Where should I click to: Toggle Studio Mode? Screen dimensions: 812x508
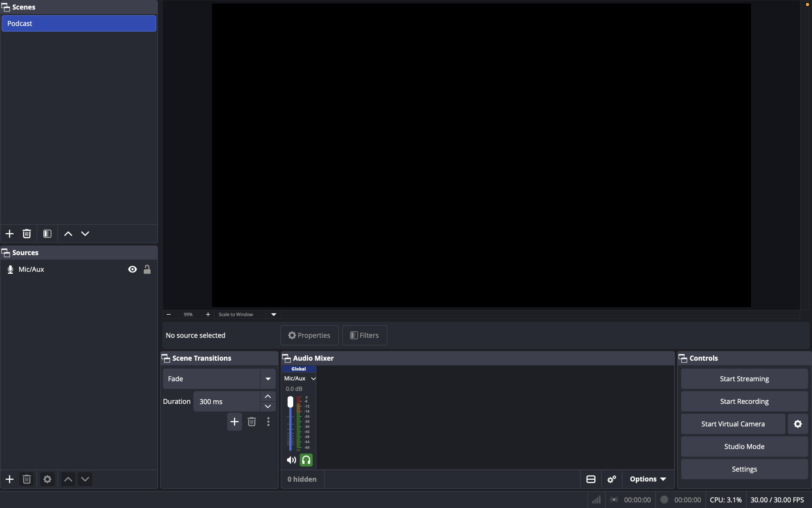744,446
